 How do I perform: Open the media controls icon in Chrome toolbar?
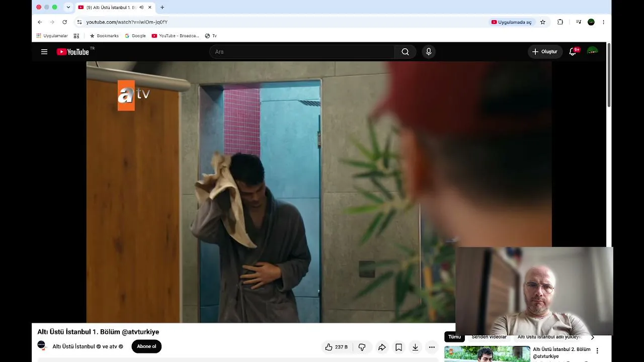[578, 22]
